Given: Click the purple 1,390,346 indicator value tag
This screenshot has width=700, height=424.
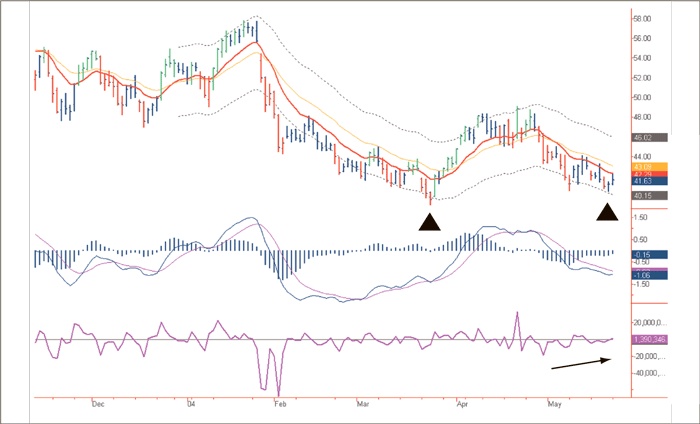Looking at the screenshot, I should tap(651, 341).
